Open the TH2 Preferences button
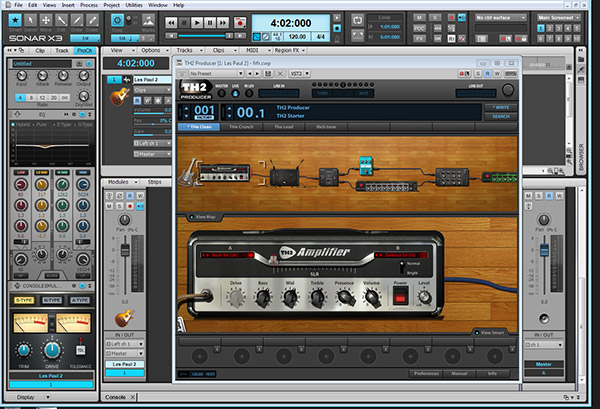 pos(426,373)
